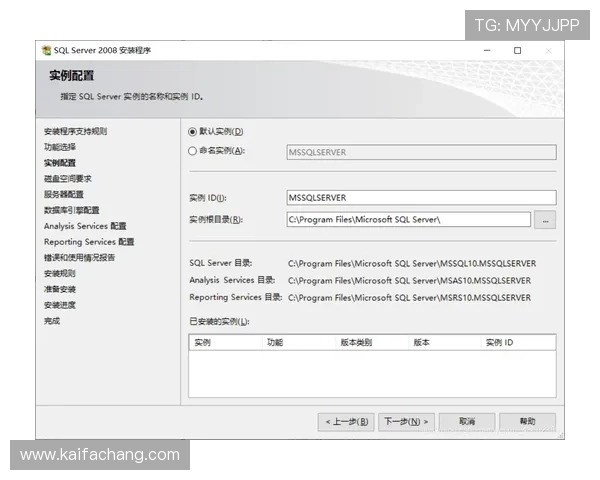Click the 实例根目录 path field
This screenshot has height=480, width=600.
click(408, 219)
